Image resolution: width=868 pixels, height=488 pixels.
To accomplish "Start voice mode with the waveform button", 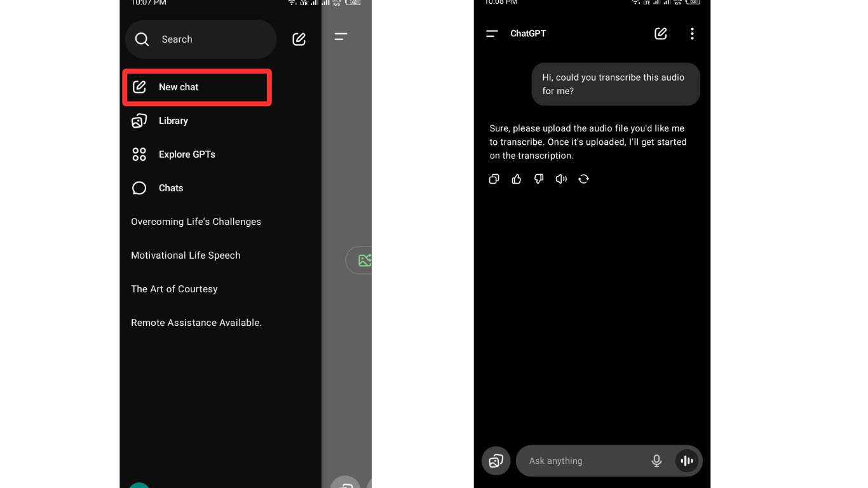I will [x=687, y=461].
